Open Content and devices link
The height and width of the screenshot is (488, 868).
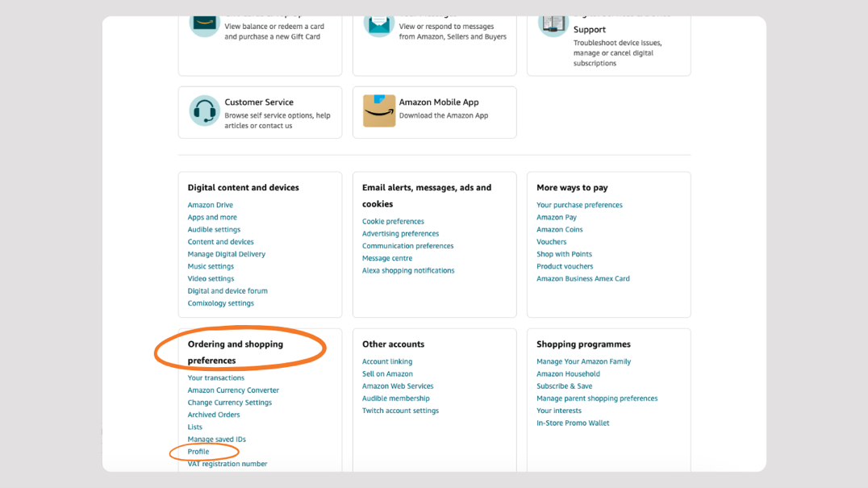pos(220,242)
